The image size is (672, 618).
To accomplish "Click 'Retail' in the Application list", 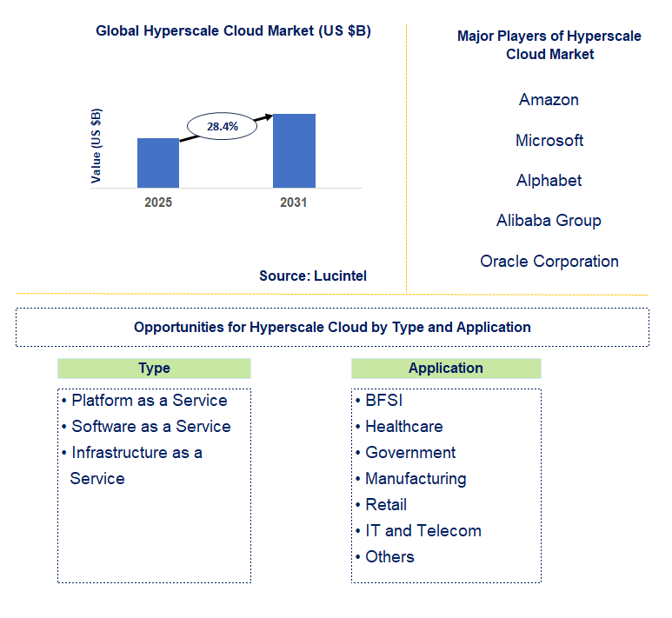I will pyautogui.click(x=381, y=504).
